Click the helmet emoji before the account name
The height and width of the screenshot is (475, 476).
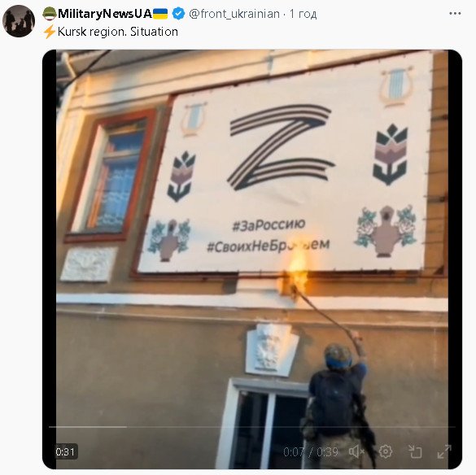point(50,14)
